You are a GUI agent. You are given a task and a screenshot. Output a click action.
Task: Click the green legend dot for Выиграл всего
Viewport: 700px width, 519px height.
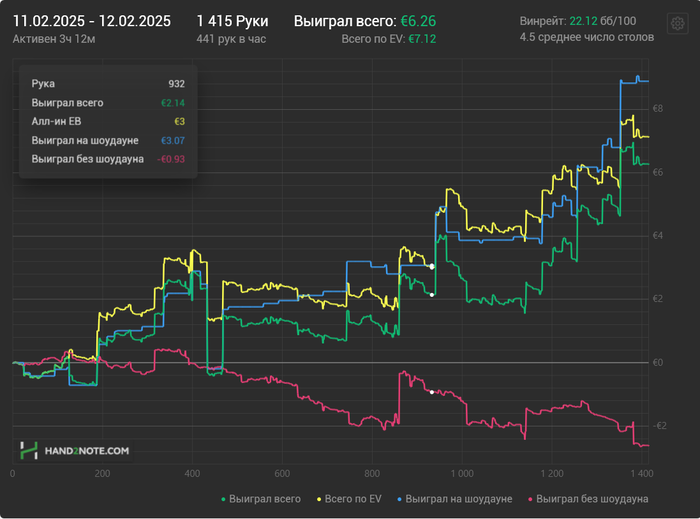[x=223, y=499]
